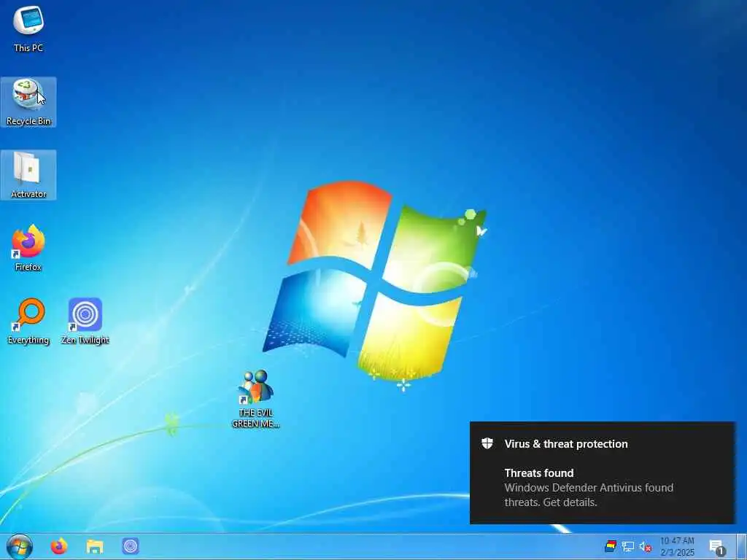
Task: Open the Virus & threat protection notification
Action: pyautogui.click(x=603, y=472)
